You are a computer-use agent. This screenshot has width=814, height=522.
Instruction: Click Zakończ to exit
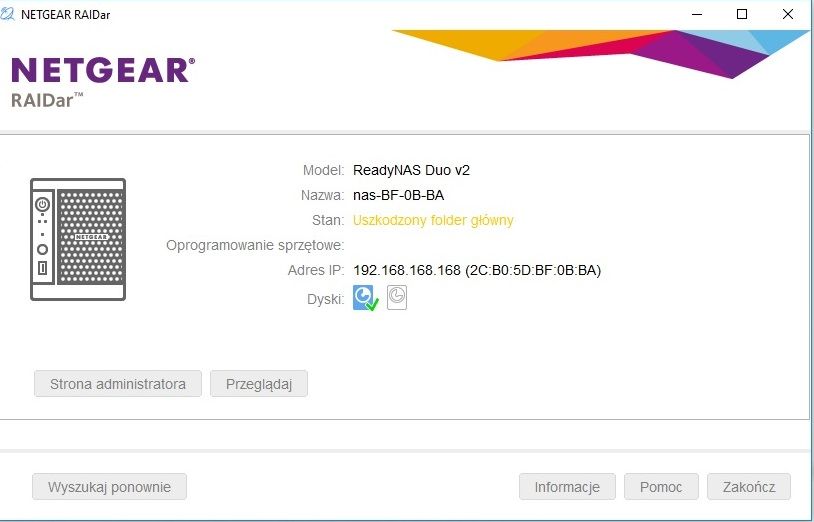[749, 487]
